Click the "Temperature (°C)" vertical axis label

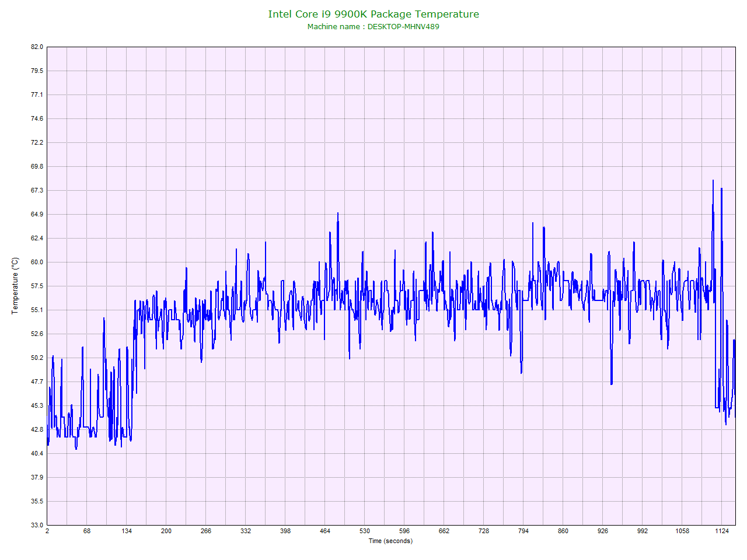15,286
